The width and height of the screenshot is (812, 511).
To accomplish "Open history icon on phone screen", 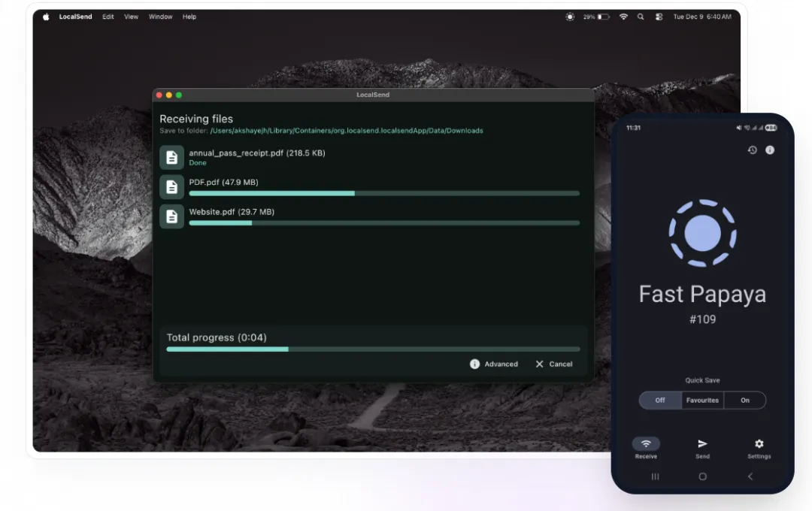I will (x=753, y=150).
